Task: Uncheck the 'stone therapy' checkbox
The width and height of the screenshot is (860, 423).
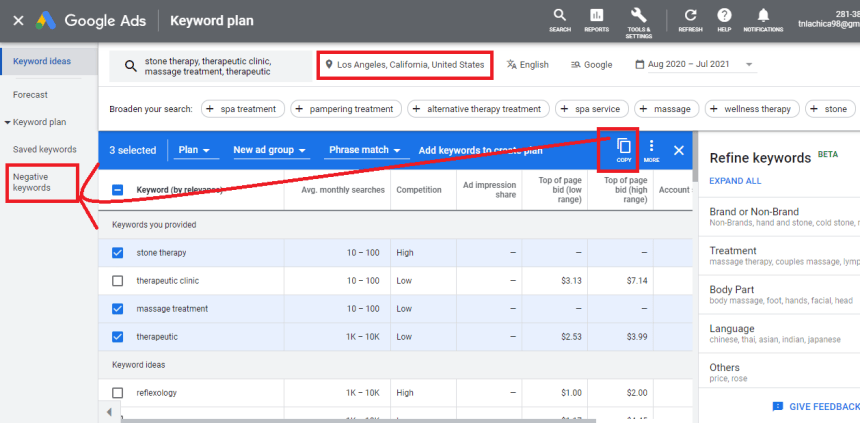Action: coord(117,253)
